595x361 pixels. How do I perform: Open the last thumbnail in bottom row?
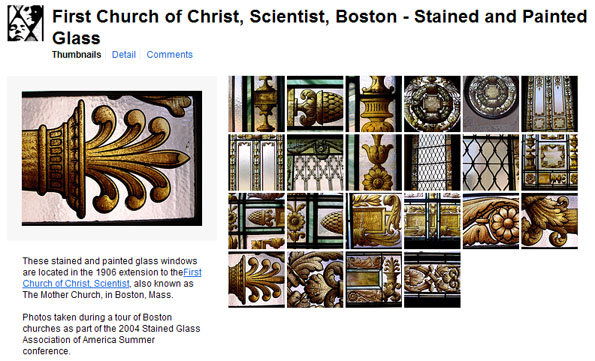[x=432, y=279]
